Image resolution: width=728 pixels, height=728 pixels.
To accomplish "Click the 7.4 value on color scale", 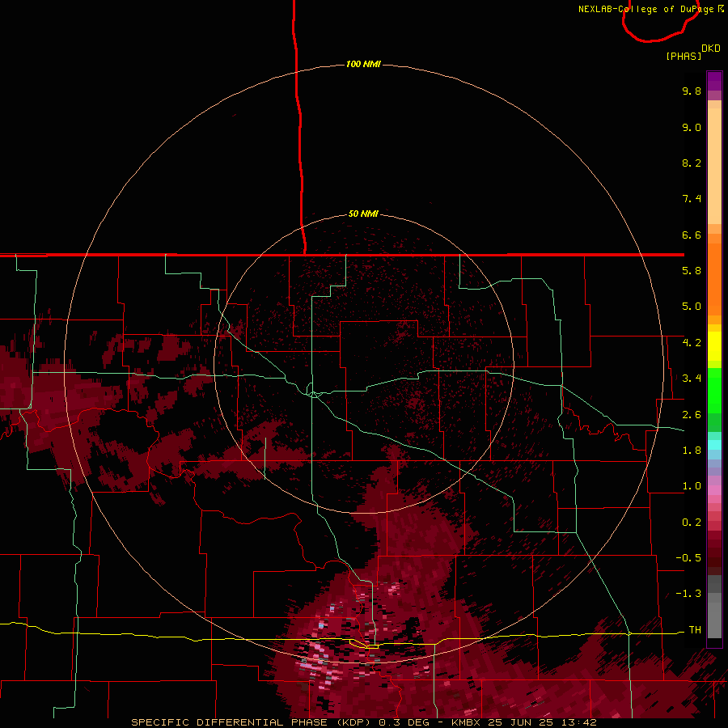I will click(x=692, y=199).
